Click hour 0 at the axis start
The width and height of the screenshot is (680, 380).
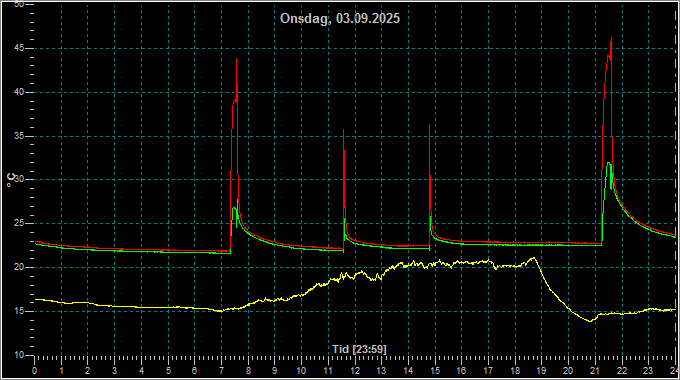(x=35, y=371)
